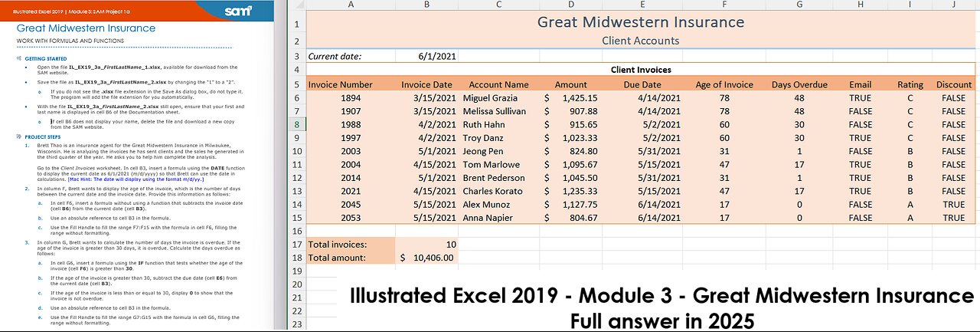Click the 'Great Midwestern Insurance' title in instructions panel

pos(86,28)
